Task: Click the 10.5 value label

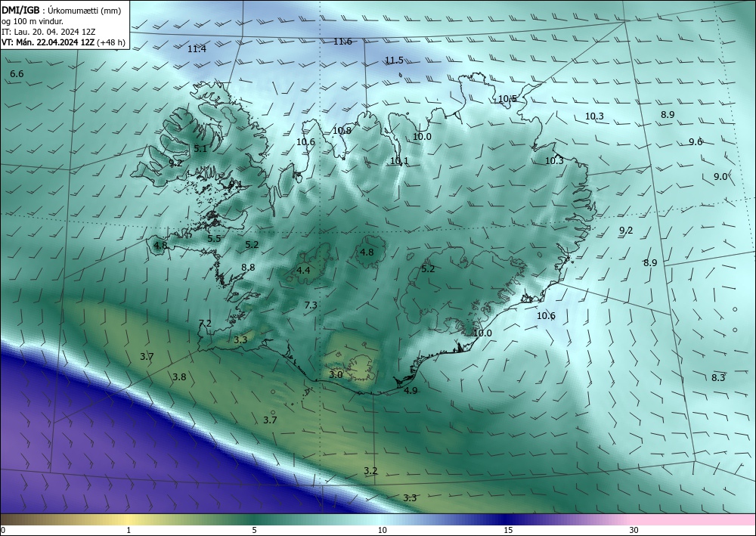Action: [507, 99]
